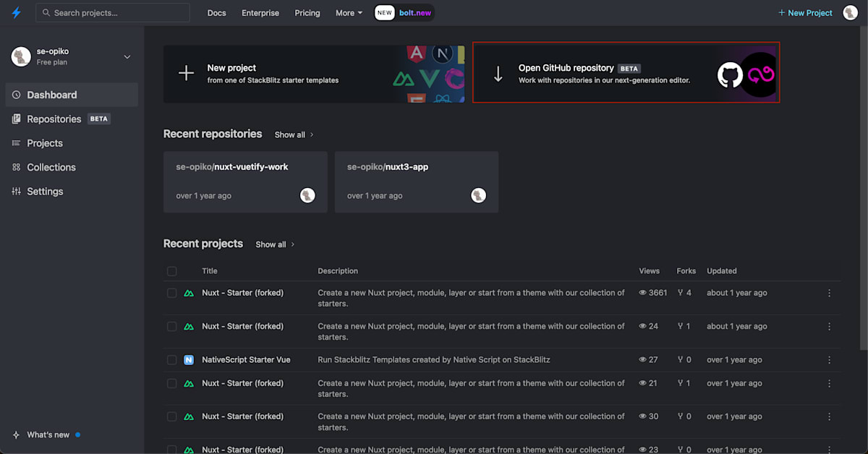
Task: Click the Updated column header
Action: [x=722, y=271]
